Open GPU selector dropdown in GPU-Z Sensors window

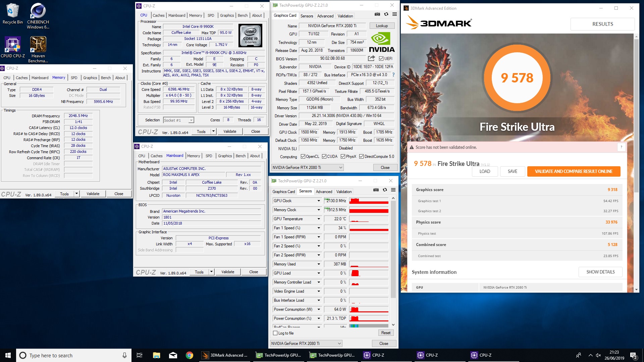[x=306, y=344]
